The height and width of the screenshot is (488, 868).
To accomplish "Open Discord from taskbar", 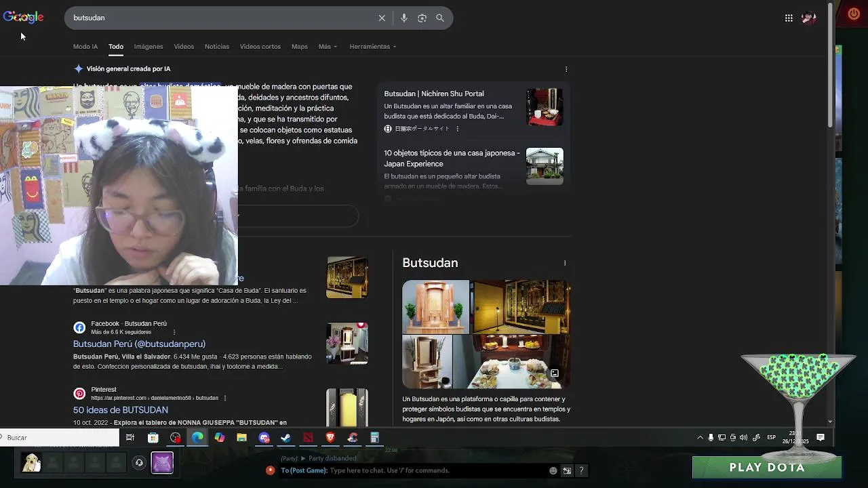I will click(x=264, y=438).
